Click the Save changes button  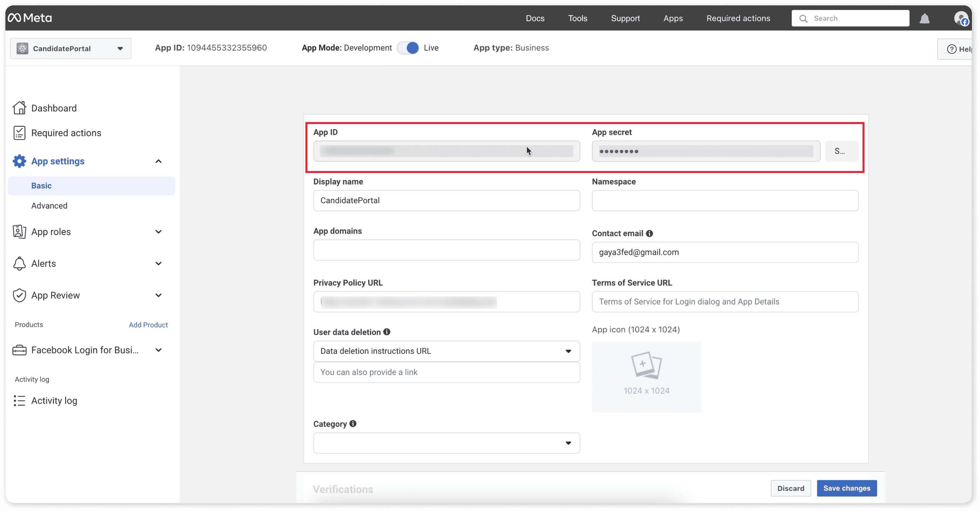coord(846,488)
